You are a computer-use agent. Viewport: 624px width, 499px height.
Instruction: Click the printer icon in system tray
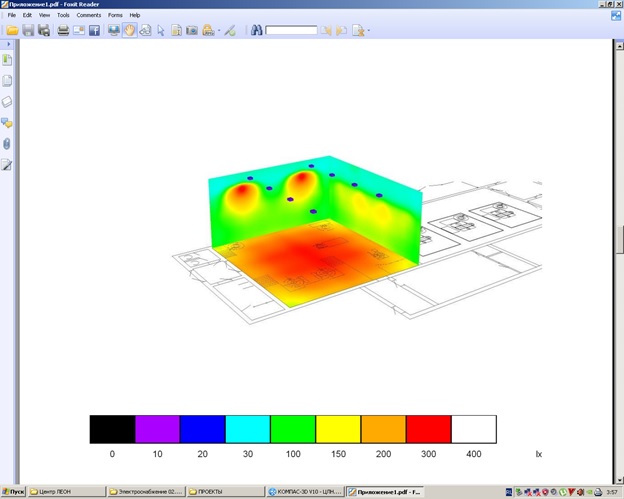pyautogui.click(x=598, y=492)
